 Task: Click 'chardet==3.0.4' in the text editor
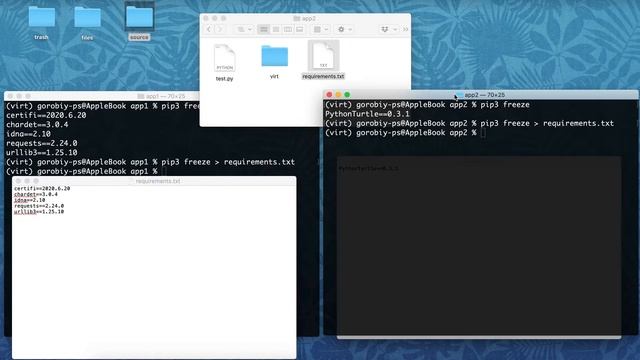coord(36,194)
